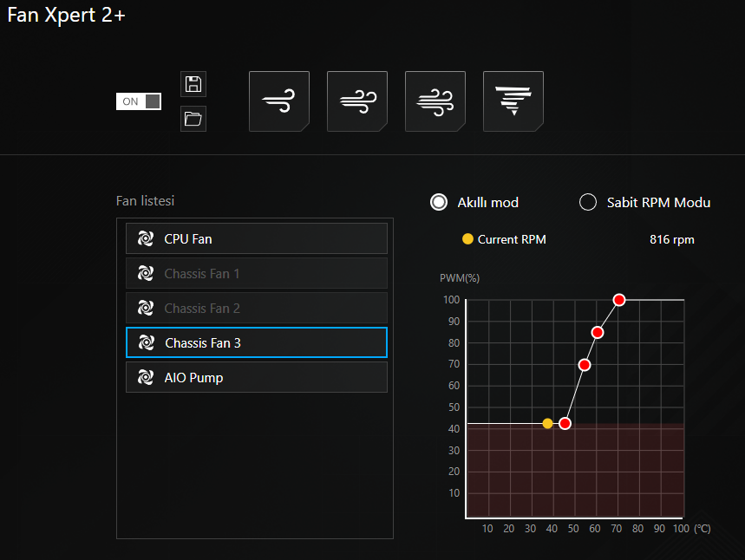
Task: Click the Current RPM label
Action: coord(512,239)
